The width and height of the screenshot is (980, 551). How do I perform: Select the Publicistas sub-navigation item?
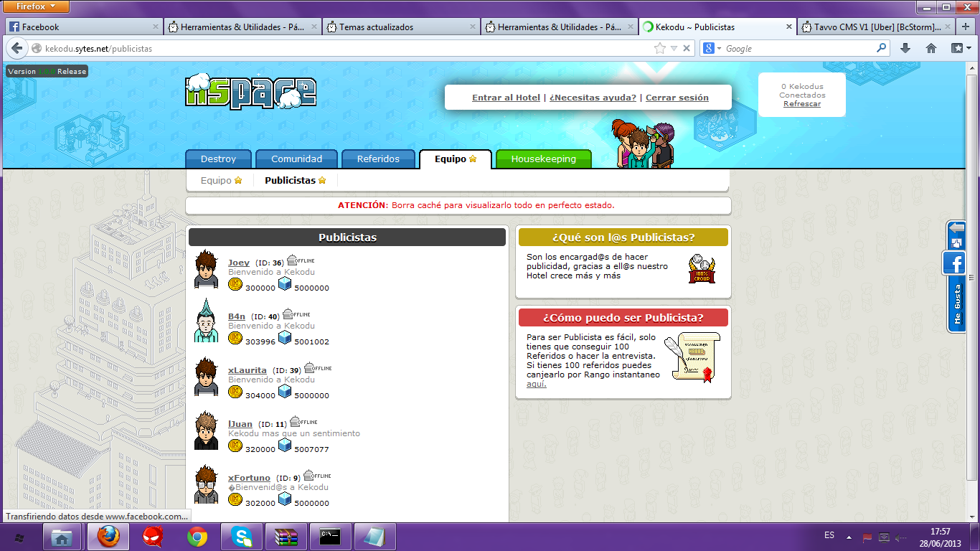click(295, 180)
